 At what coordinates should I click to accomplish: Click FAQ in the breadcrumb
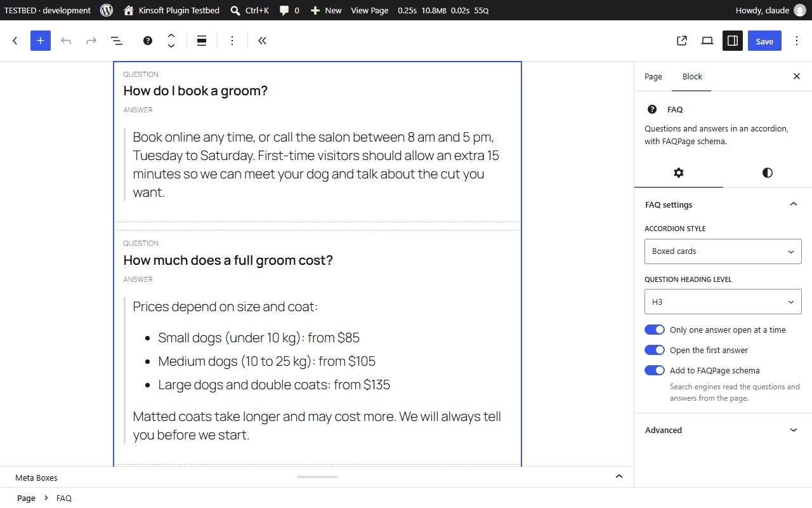point(64,498)
